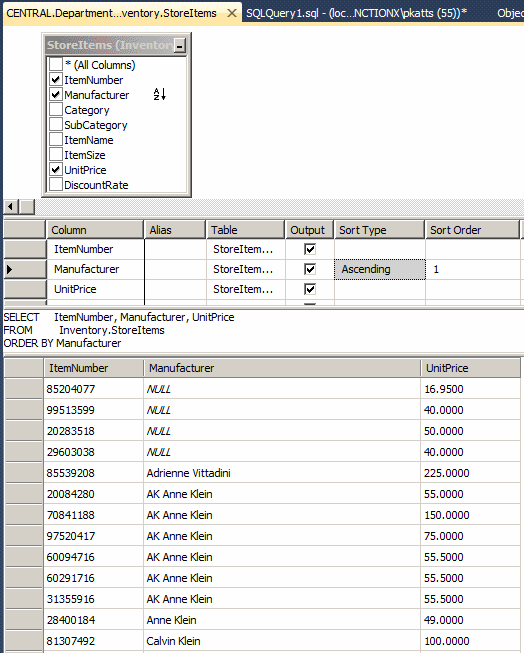Viewport: 524px width, 653px height.
Task: Click the diagram pane left scroll arrow
Action: coord(11,206)
